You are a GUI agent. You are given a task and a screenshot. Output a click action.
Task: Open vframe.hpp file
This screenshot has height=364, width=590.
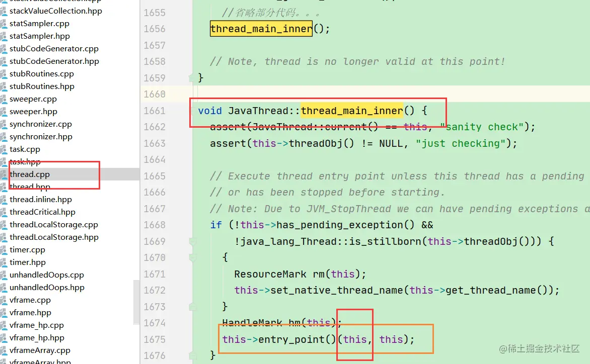[31, 313]
